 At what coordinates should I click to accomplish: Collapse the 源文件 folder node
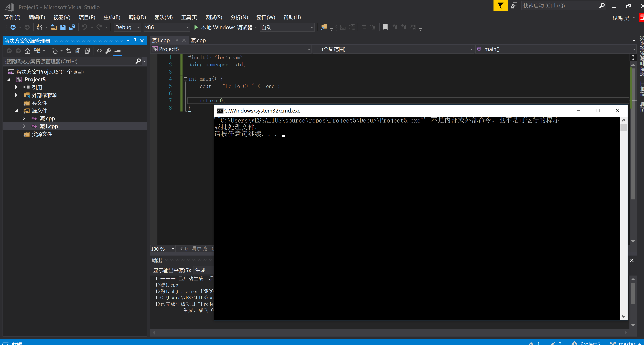pyautogui.click(x=16, y=111)
